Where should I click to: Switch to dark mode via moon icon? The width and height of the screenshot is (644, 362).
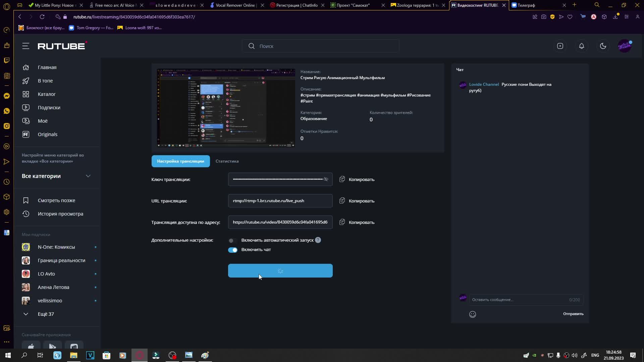(x=603, y=46)
